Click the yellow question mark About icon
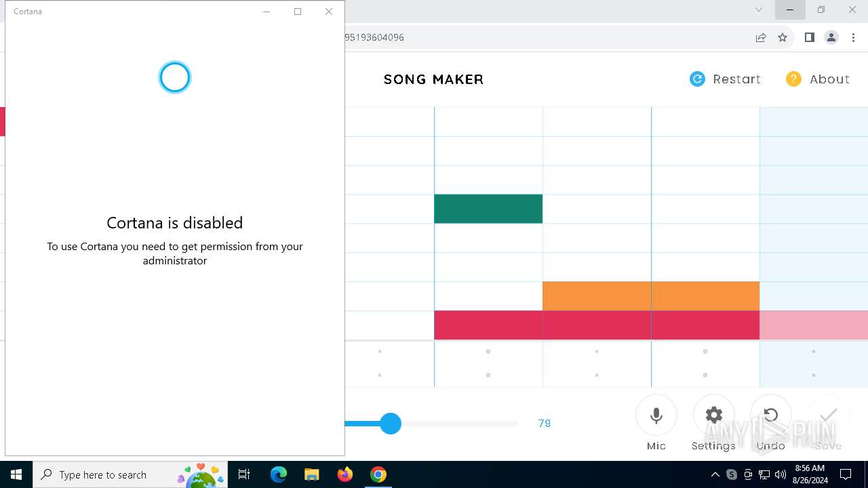This screenshot has width=868, height=488. click(793, 79)
